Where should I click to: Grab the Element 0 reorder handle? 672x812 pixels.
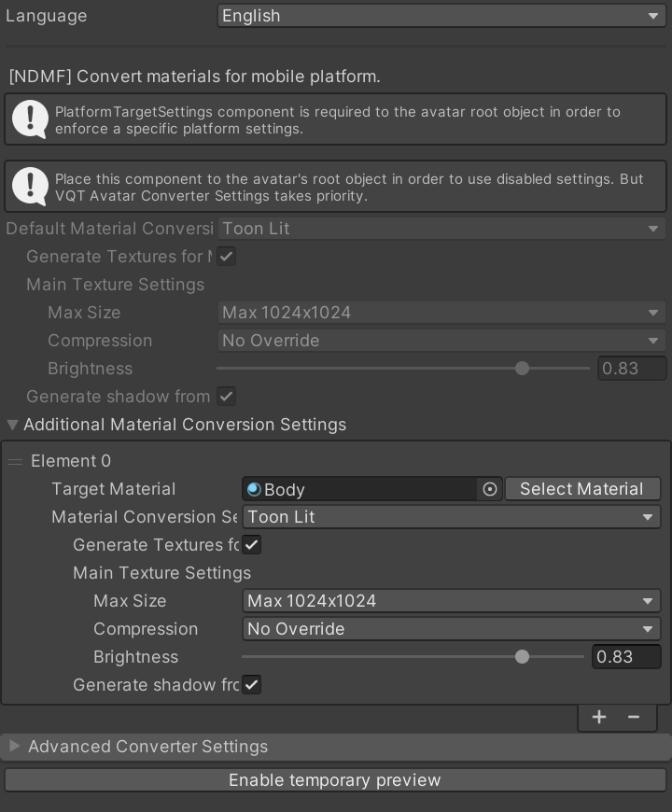(x=16, y=461)
